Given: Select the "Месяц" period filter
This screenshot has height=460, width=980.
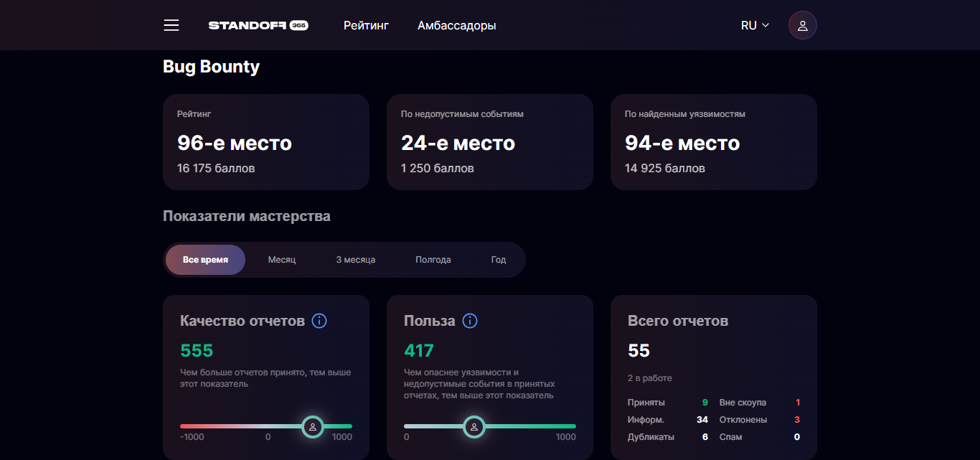Looking at the screenshot, I should tap(281, 260).
